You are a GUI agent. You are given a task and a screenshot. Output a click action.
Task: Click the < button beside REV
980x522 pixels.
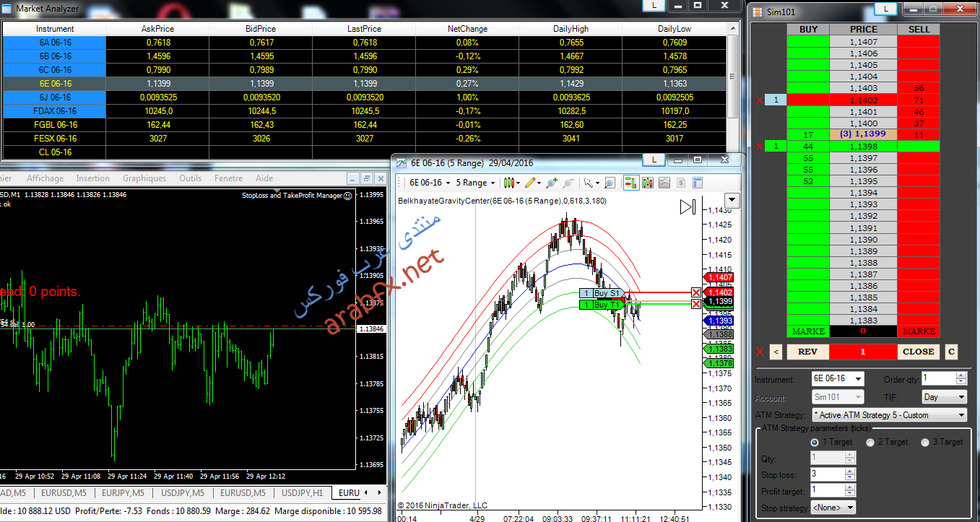click(775, 352)
